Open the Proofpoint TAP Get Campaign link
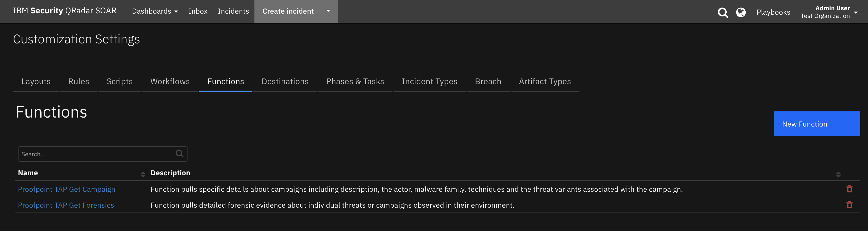Image resolution: width=868 pixels, height=231 pixels. 66,189
